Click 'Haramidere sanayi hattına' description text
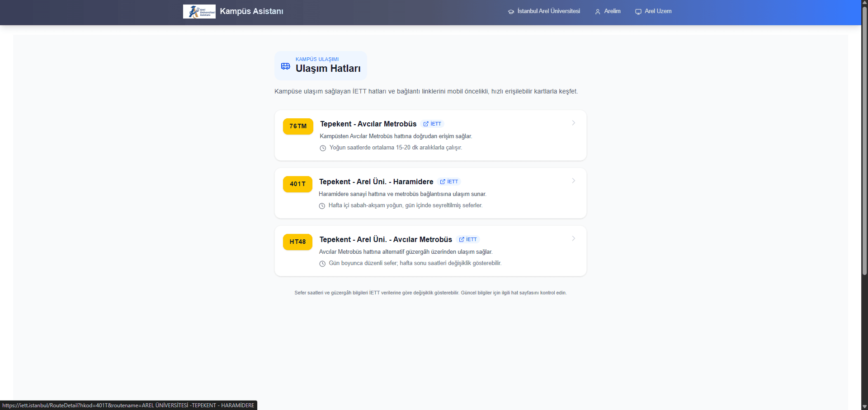 coord(402,194)
